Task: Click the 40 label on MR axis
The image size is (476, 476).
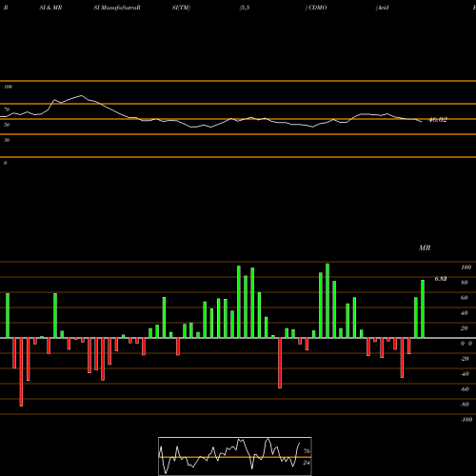Action: point(465,313)
